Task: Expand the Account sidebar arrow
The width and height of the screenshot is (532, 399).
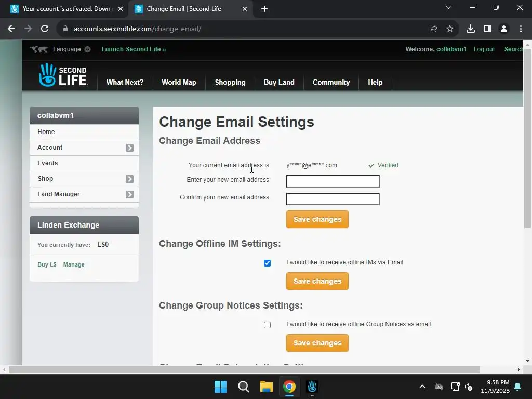Action: pos(129,148)
